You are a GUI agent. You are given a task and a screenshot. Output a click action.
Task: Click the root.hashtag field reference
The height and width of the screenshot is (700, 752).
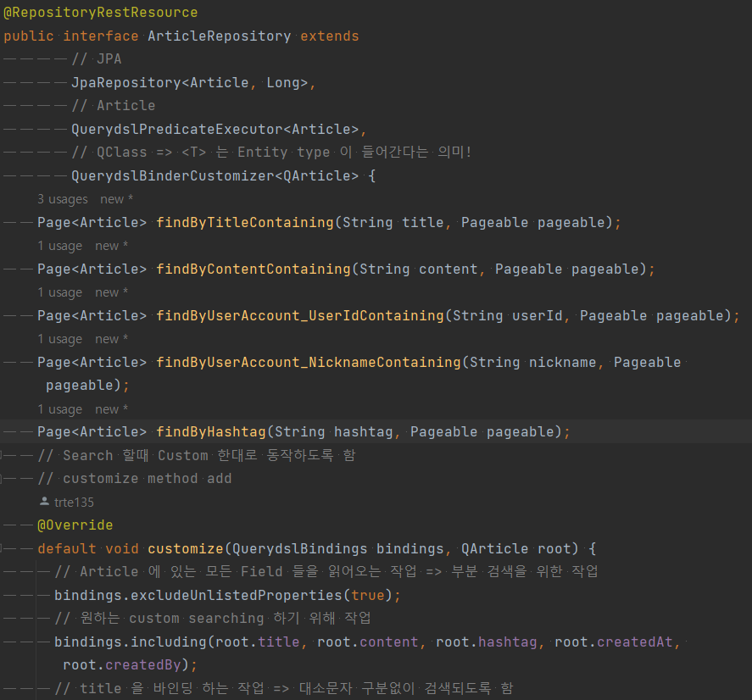[x=487, y=642]
